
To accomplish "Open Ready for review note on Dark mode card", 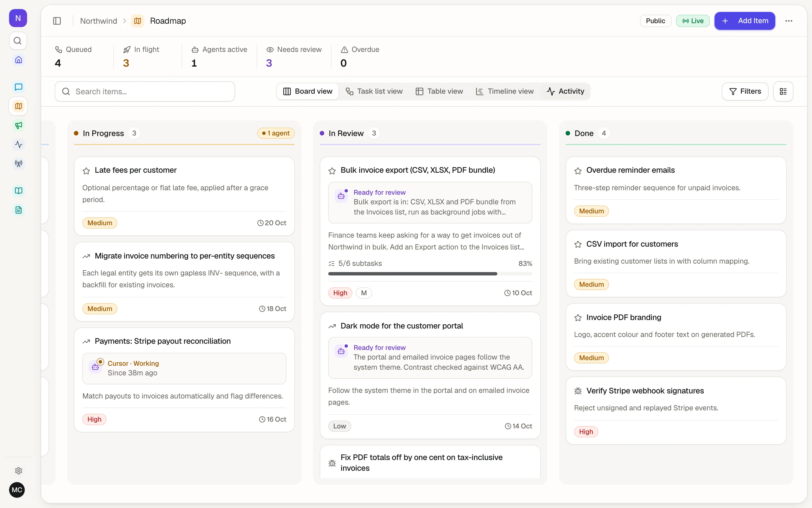I will pos(430,358).
